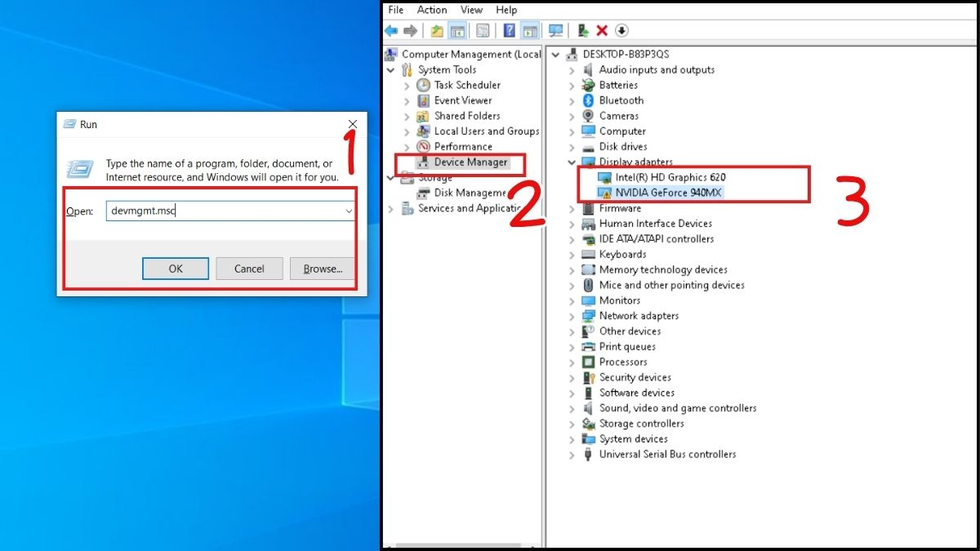
Task: Expand the IDE ATA/ATAPI controllers category
Action: pyautogui.click(x=572, y=239)
